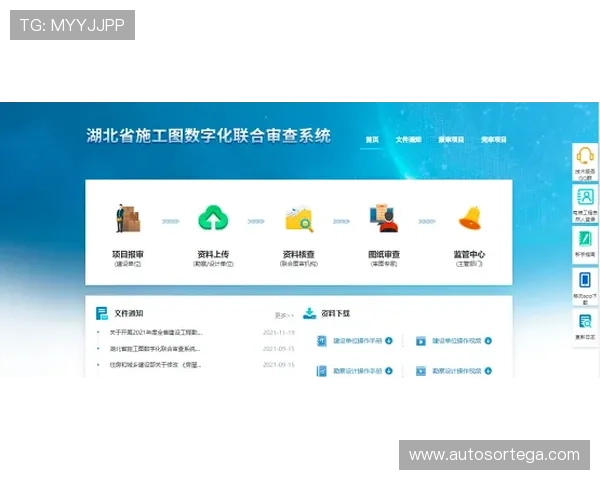Open the 建设单位操作视频 link
This screenshot has height=480, width=600.
[x=457, y=341]
